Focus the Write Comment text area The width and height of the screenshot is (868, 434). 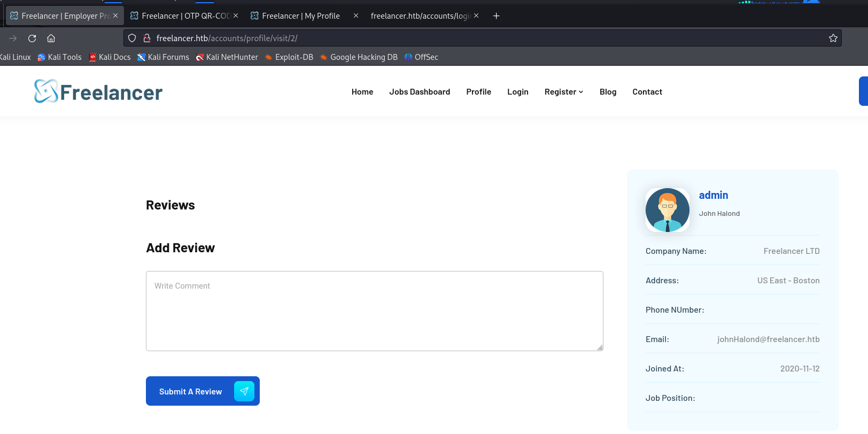[375, 311]
